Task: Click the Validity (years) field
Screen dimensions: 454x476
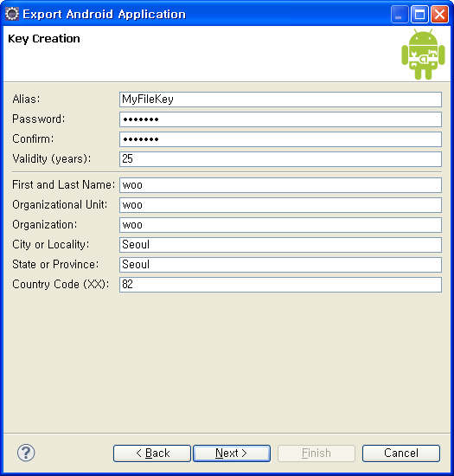Action: (280, 159)
